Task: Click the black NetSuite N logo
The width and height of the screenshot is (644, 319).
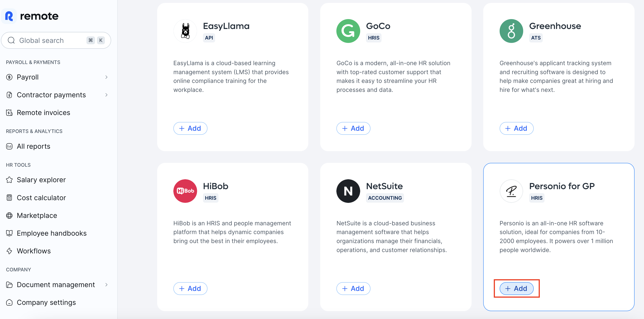Action: coord(348,191)
